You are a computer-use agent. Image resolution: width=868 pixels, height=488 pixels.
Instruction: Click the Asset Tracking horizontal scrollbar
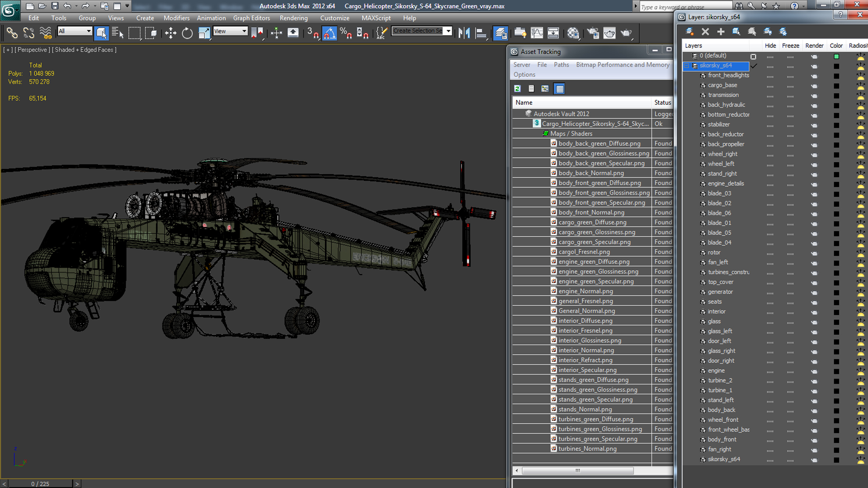click(577, 470)
